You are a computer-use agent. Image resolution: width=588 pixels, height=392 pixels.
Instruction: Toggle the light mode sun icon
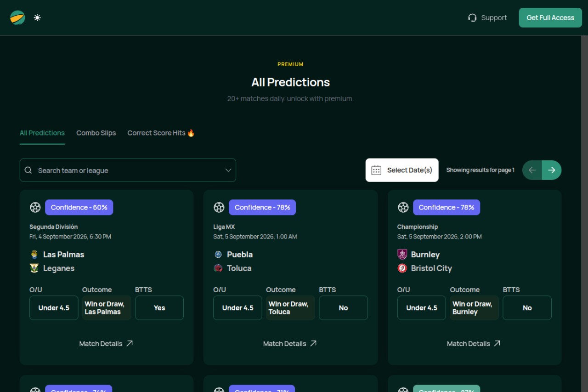click(x=37, y=17)
